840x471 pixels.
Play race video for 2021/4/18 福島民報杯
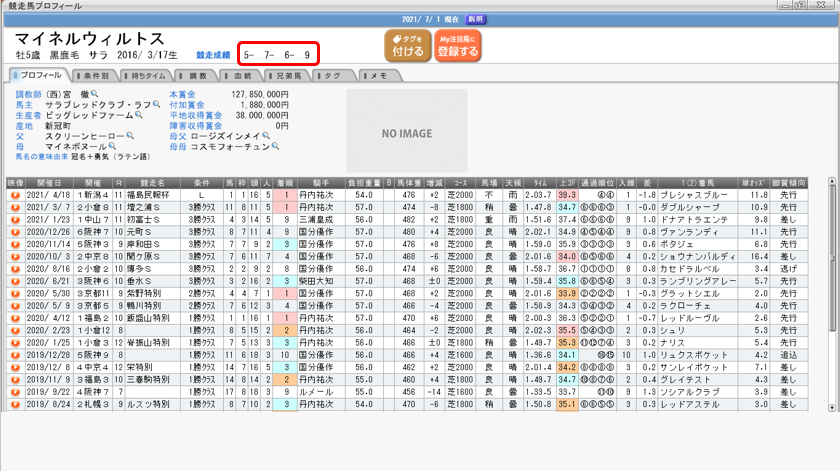pyautogui.click(x=15, y=195)
